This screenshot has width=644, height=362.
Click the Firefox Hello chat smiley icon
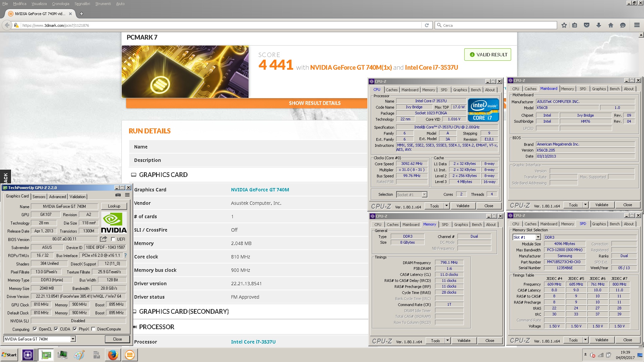pos(623,25)
